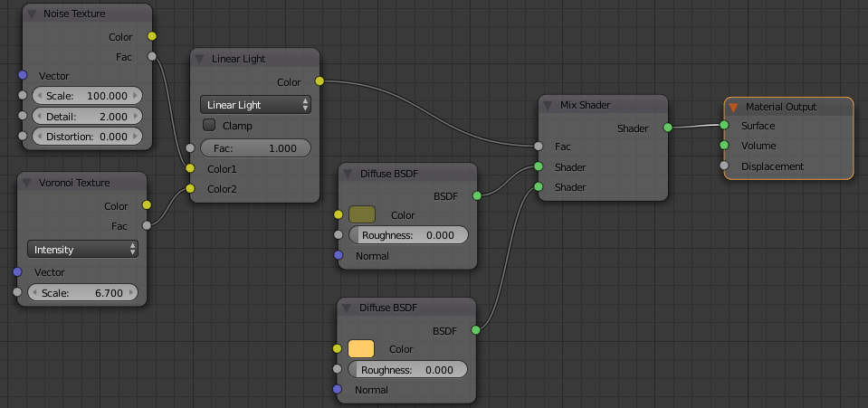Click the Voronoi Texture Fac output socket
This screenshot has width=868, height=408.
pyautogui.click(x=146, y=225)
